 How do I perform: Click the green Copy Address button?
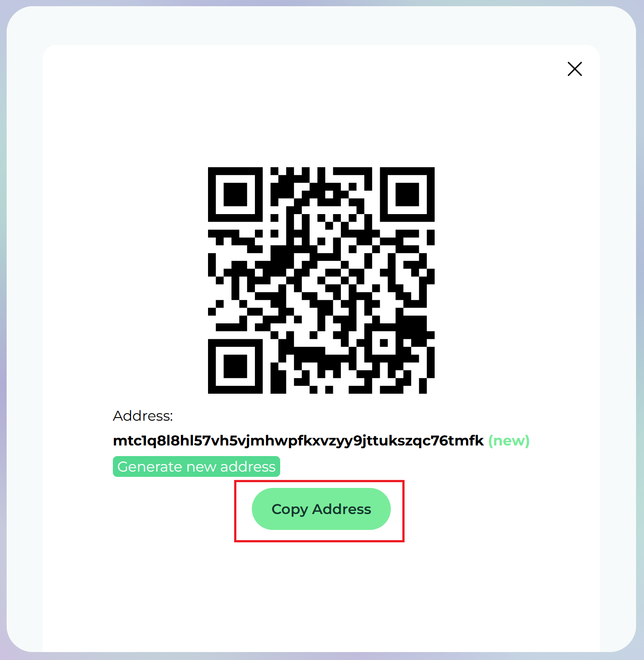[321, 509]
